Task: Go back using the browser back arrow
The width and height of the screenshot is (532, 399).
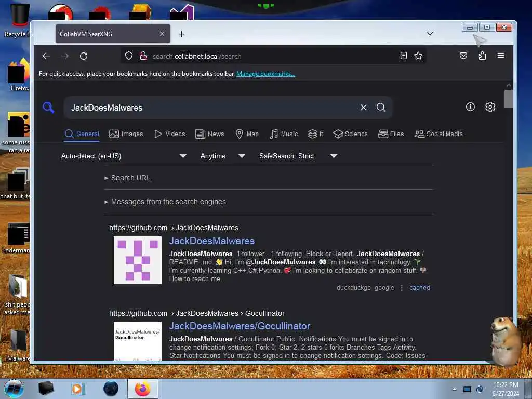Action: (46, 56)
